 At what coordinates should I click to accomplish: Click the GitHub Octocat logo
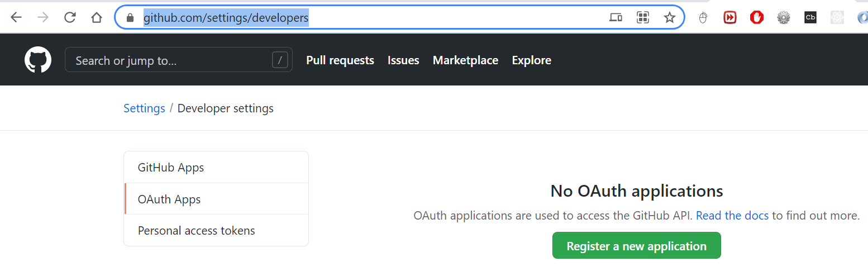click(x=38, y=60)
